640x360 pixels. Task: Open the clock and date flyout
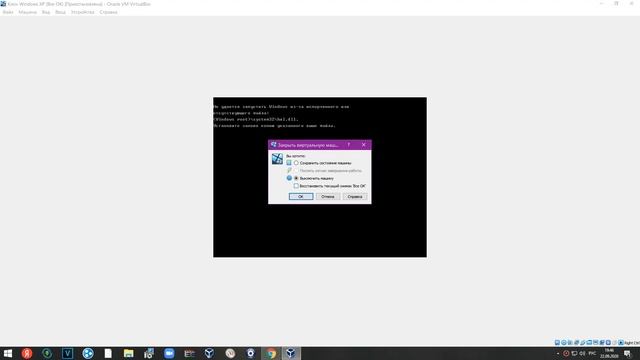609,353
